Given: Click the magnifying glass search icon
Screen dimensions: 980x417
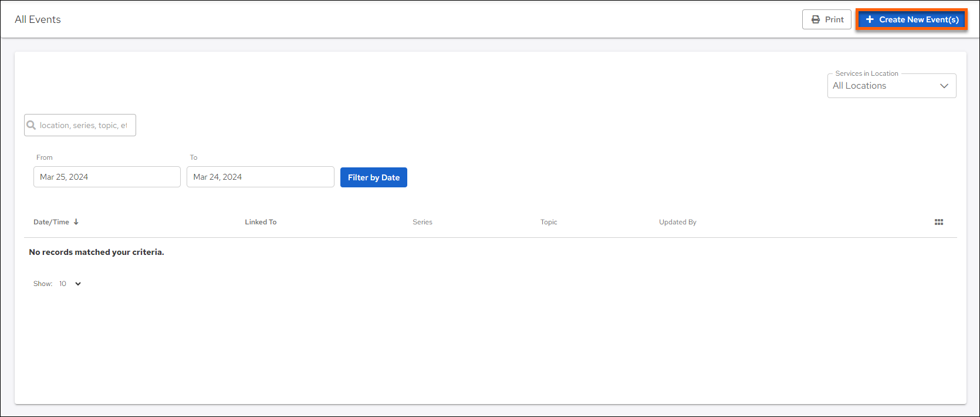Looking at the screenshot, I should tap(32, 125).
